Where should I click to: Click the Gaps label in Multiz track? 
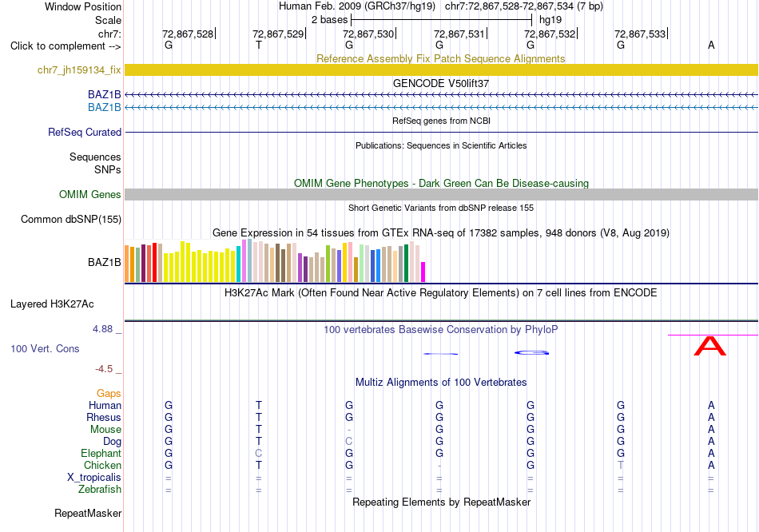point(109,394)
